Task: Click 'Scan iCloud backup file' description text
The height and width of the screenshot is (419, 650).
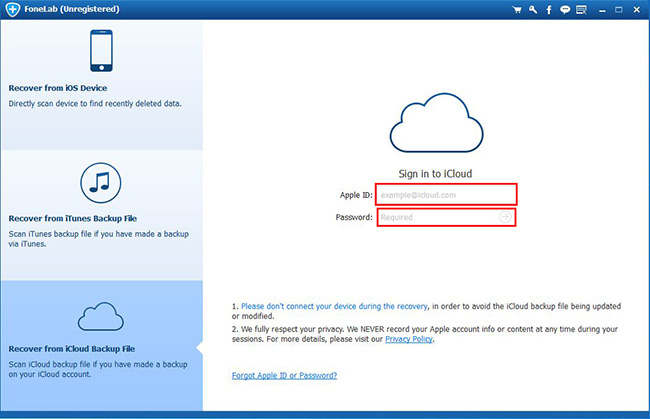Action: [x=98, y=369]
